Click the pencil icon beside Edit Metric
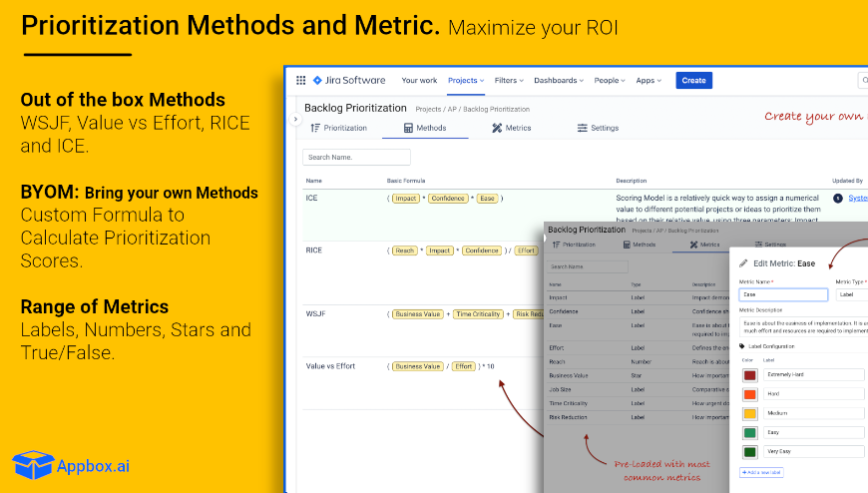868x493 pixels. tap(743, 263)
